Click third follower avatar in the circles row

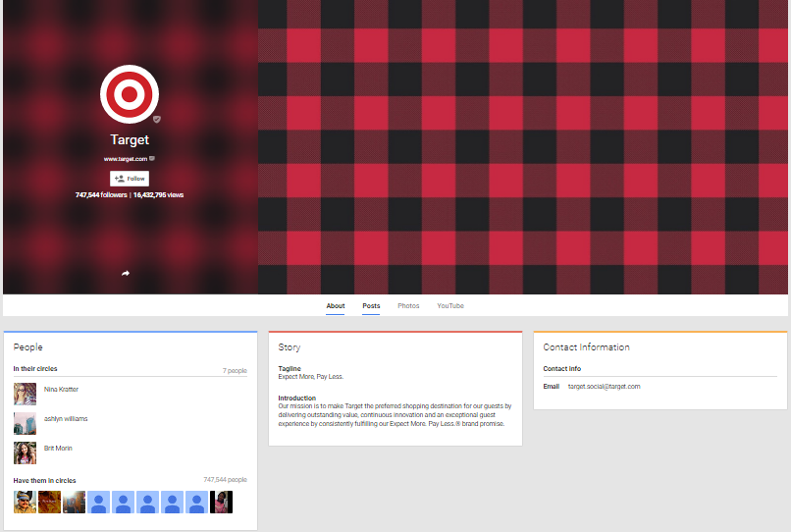75,503
